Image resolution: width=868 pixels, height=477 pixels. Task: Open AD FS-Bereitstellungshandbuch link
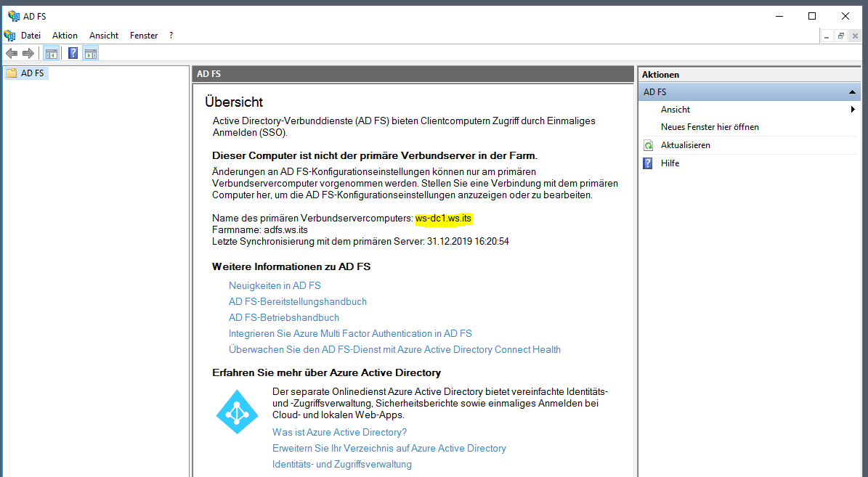click(298, 301)
